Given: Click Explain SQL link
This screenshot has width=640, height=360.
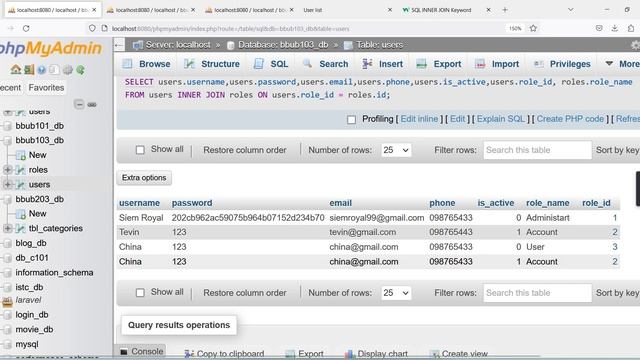Looking at the screenshot, I should point(501,119).
